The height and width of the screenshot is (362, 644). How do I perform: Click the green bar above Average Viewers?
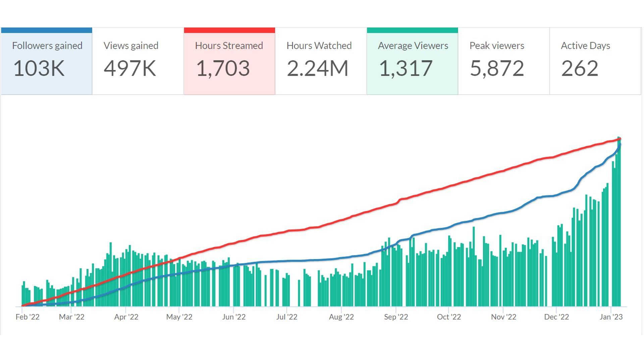(412, 30)
